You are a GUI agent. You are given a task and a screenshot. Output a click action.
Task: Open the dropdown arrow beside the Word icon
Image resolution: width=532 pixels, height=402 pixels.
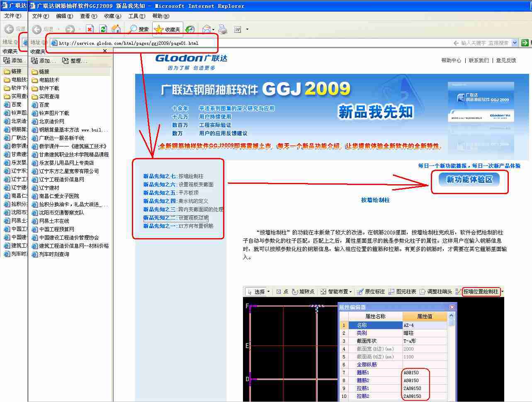coord(247,29)
